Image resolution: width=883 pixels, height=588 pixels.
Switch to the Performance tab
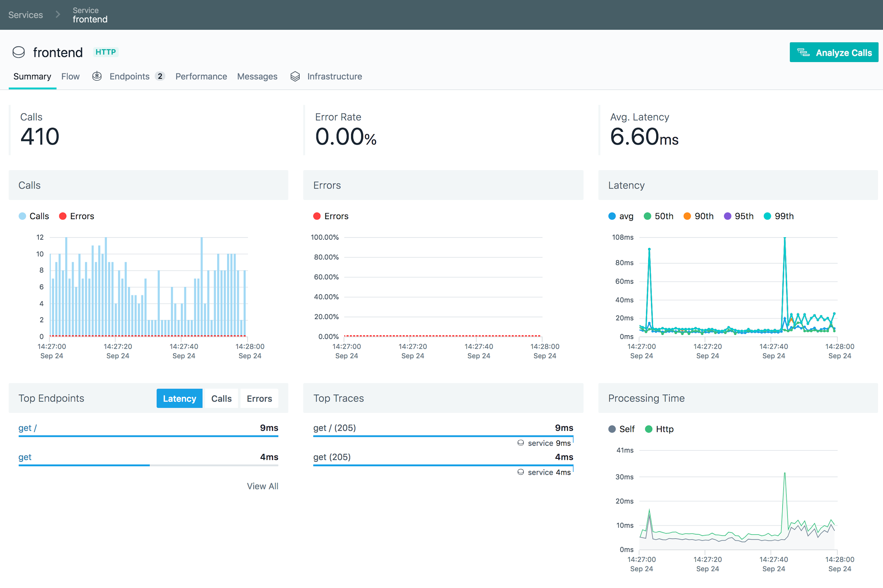[x=201, y=76]
